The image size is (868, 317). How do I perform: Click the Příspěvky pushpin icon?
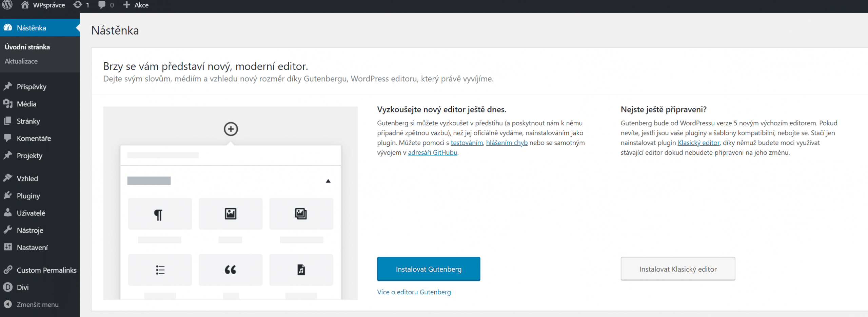point(8,86)
